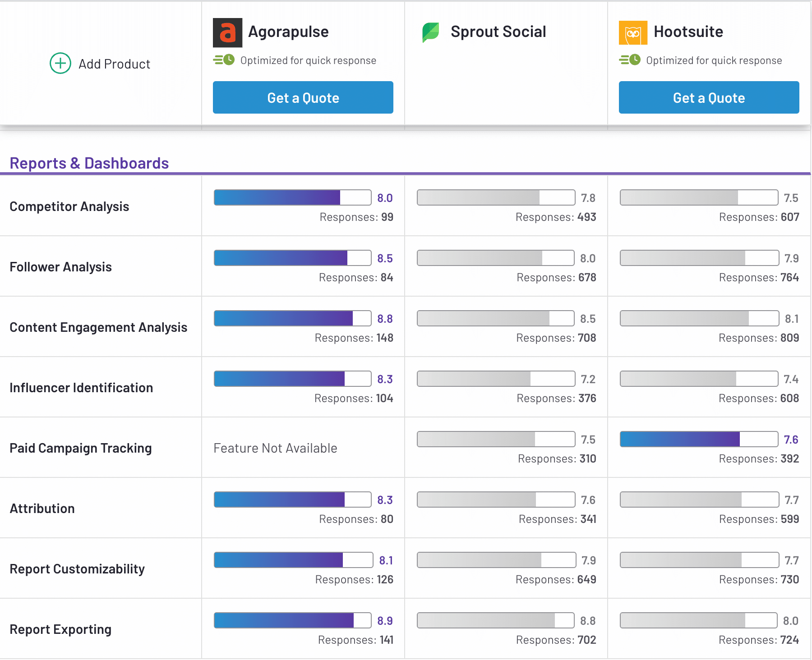Click the Agorapulse logo icon
This screenshot has height=660, width=812.
point(227,32)
